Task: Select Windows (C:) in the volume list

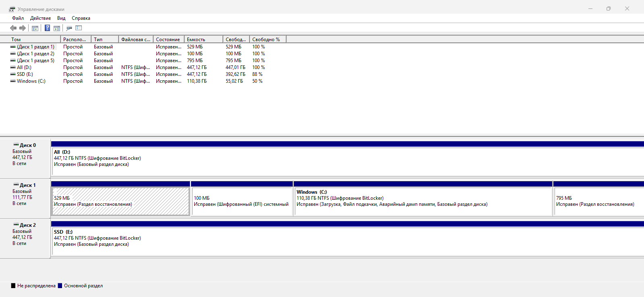Action: [x=31, y=81]
